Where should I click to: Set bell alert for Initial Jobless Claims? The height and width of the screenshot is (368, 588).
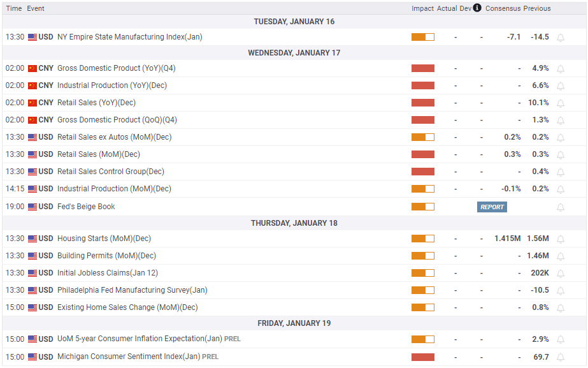pyautogui.click(x=560, y=274)
